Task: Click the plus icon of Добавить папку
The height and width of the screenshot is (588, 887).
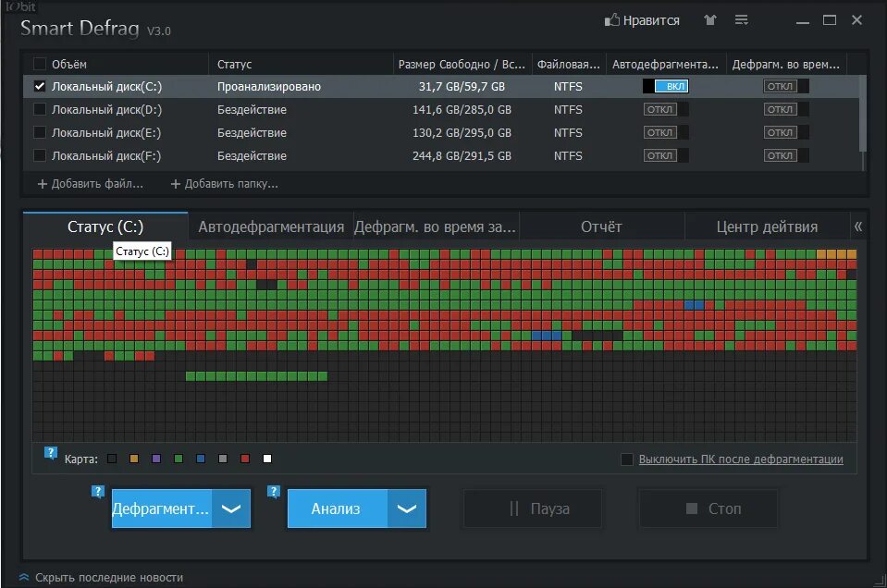Action: 176,184
